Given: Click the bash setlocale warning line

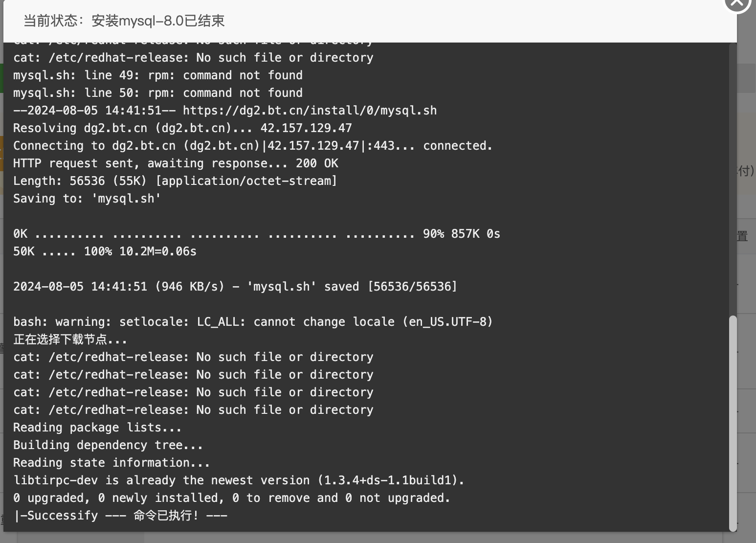Looking at the screenshot, I should tap(253, 322).
